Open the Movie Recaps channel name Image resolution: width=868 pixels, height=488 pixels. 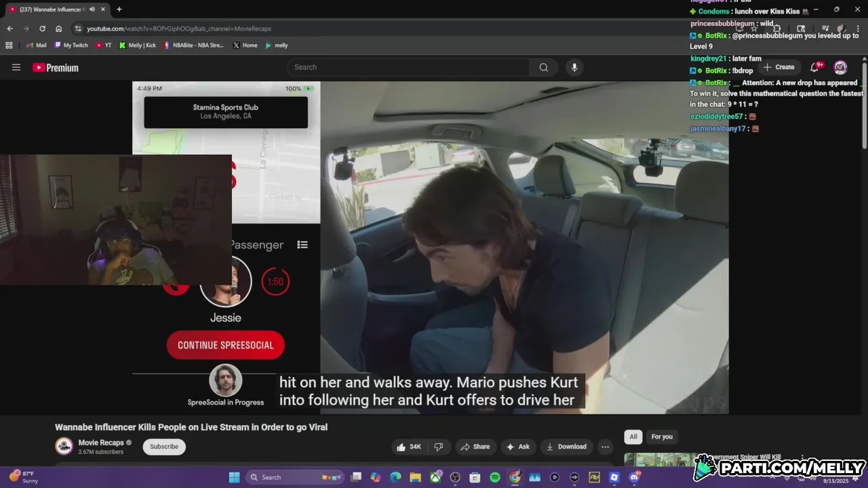pyautogui.click(x=101, y=443)
